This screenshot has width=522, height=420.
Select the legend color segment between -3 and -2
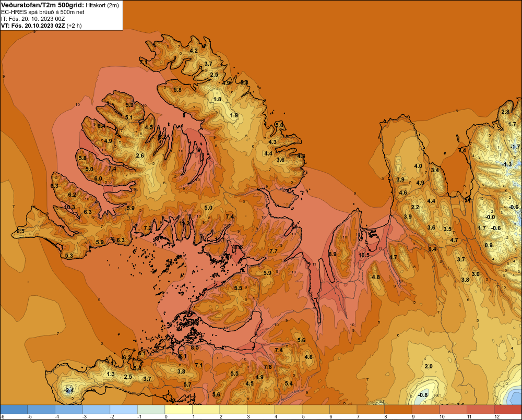pyautogui.click(x=96, y=410)
